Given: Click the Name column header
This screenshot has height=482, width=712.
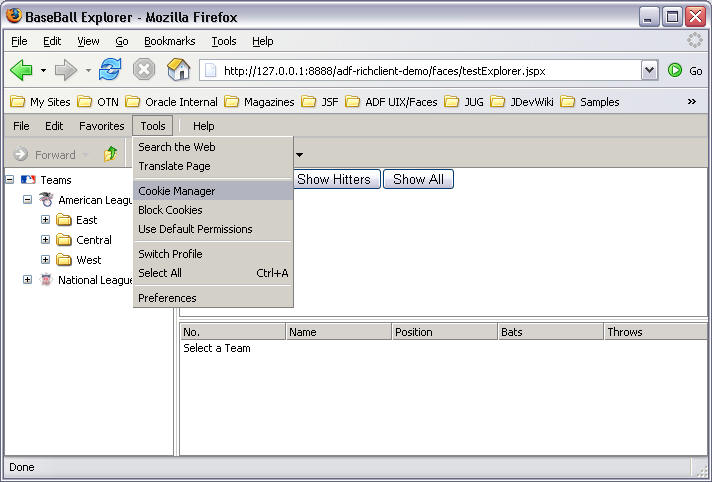Looking at the screenshot, I should [x=338, y=332].
